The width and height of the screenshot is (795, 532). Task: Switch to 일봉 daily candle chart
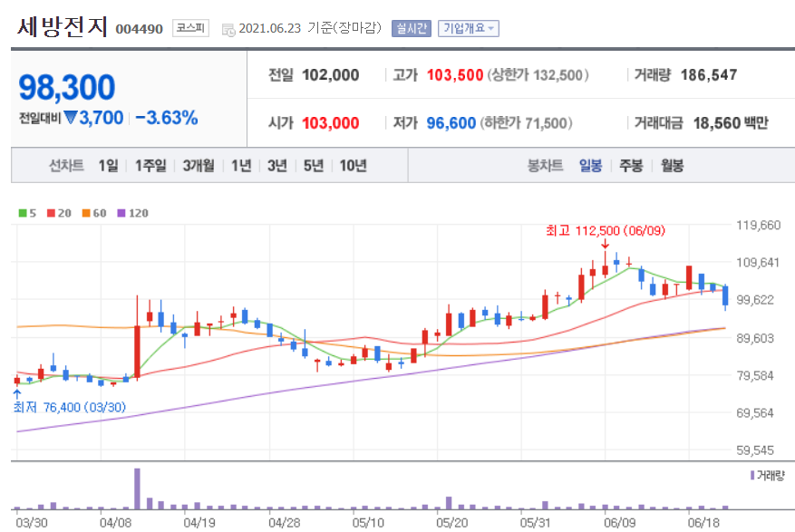coord(591,166)
